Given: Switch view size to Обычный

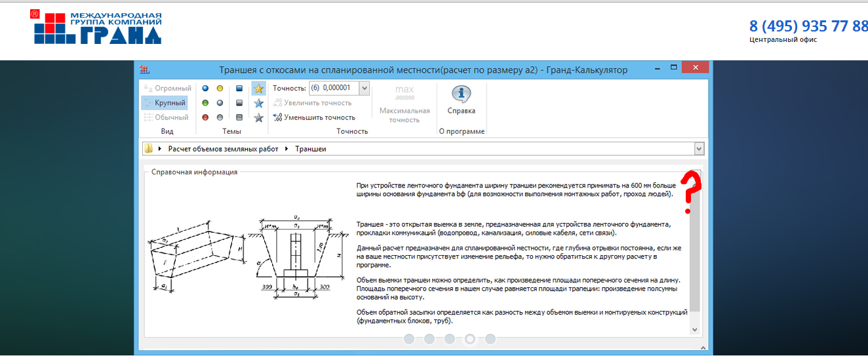Looking at the screenshot, I should point(166,117).
